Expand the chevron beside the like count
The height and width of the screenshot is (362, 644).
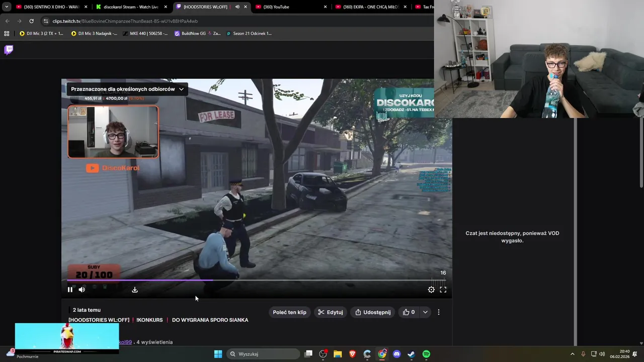[x=425, y=312]
